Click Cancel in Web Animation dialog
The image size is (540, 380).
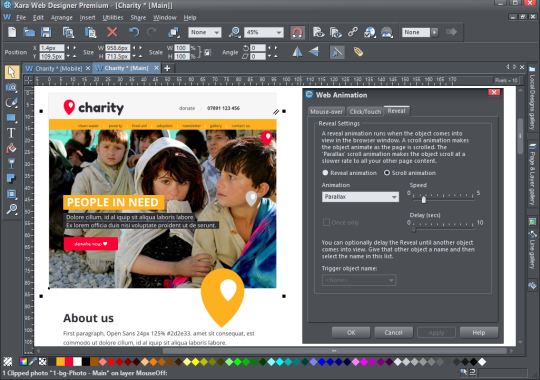pos(393,332)
